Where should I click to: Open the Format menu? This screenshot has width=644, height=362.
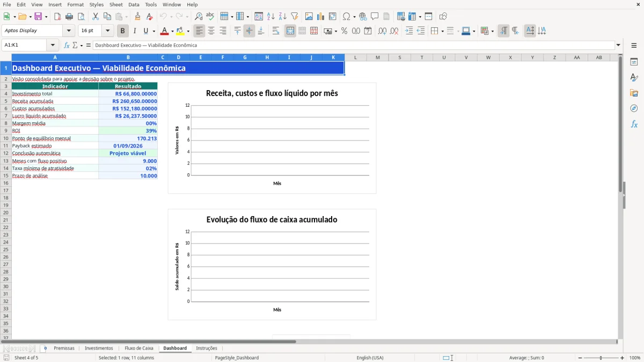[75, 4]
